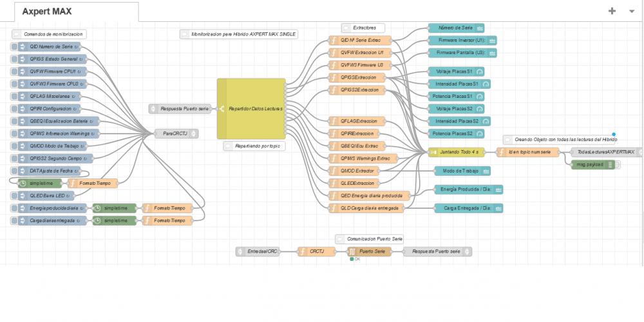The height and width of the screenshot is (322, 644).
Task: Add a new flow tab with plus icon
Action: click(x=612, y=11)
